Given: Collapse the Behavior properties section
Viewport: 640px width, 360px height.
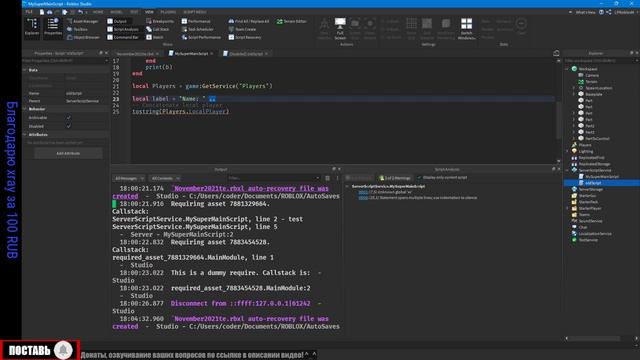Looking at the screenshot, I should (25, 109).
